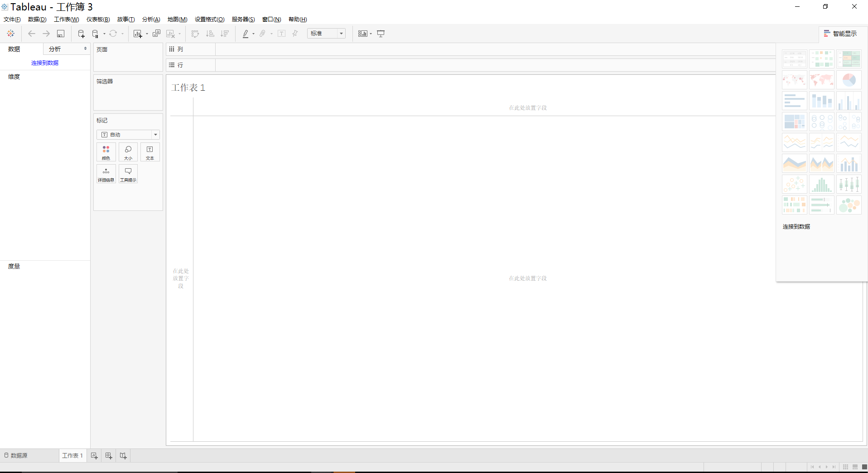868x473 pixels.
Task: Click the presentation mode icon
Action: 381,34
